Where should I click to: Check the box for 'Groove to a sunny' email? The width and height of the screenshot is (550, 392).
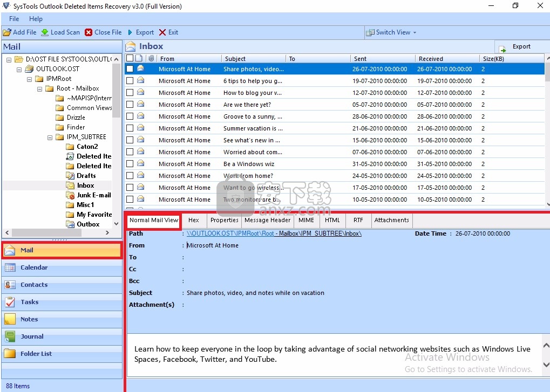pyautogui.click(x=130, y=116)
